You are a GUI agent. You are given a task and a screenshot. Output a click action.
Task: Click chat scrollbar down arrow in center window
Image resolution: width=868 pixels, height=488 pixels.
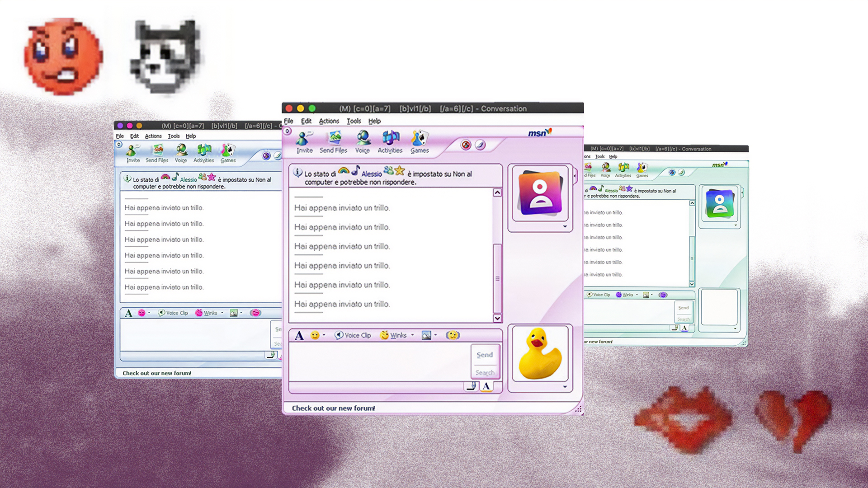pos(497,318)
